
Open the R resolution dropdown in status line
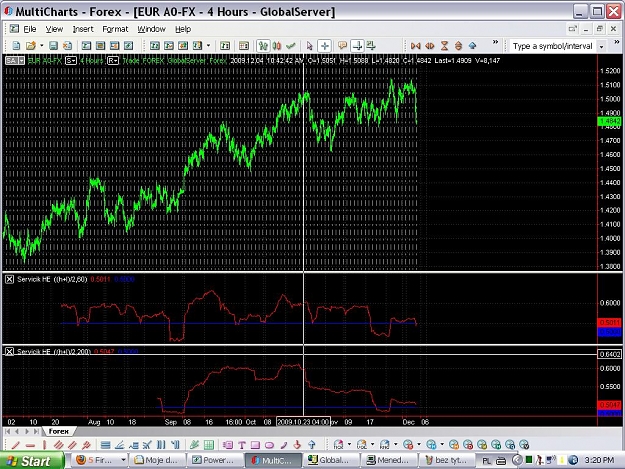click(113, 61)
